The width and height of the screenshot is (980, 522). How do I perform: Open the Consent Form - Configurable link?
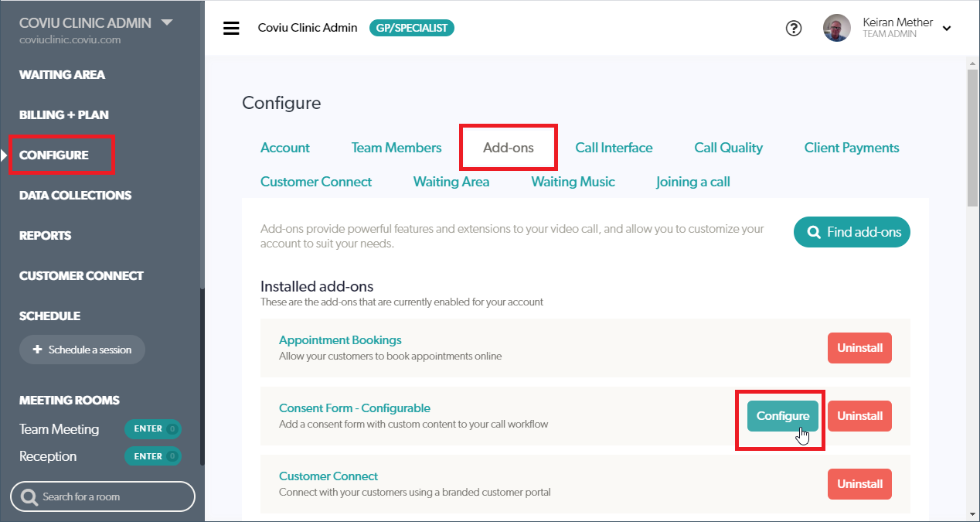click(x=355, y=408)
